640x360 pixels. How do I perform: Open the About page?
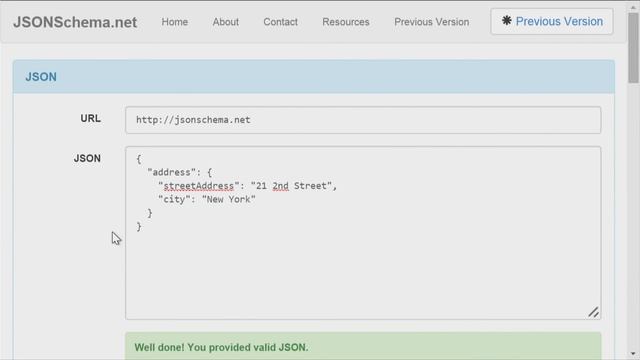pos(226,22)
